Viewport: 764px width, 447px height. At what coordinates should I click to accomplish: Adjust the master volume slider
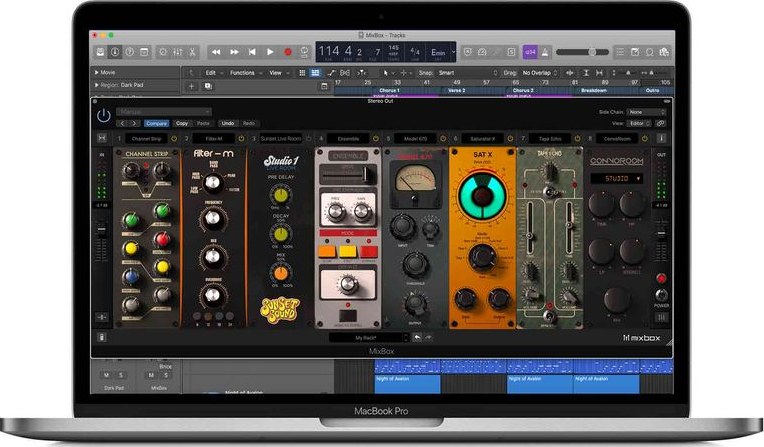click(x=583, y=52)
